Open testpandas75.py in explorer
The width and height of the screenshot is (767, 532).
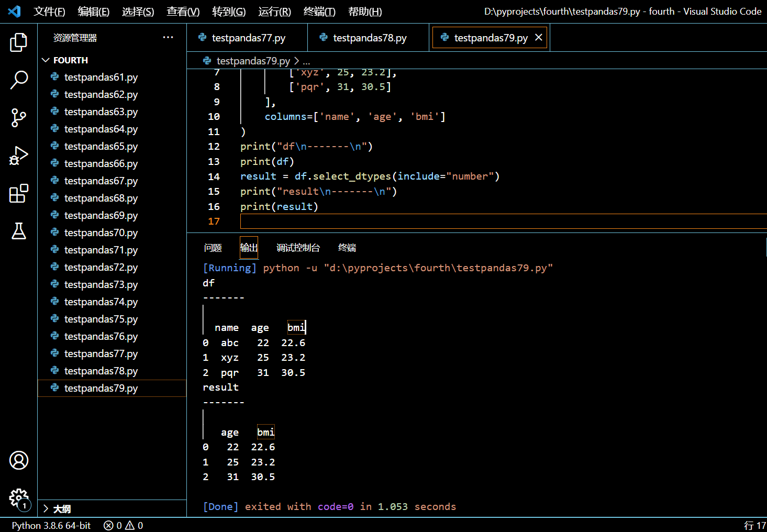point(112,319)
